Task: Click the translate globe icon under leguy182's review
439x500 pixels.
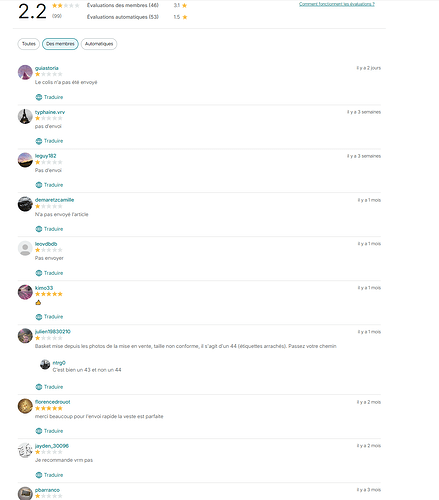Action: (39, 185)
